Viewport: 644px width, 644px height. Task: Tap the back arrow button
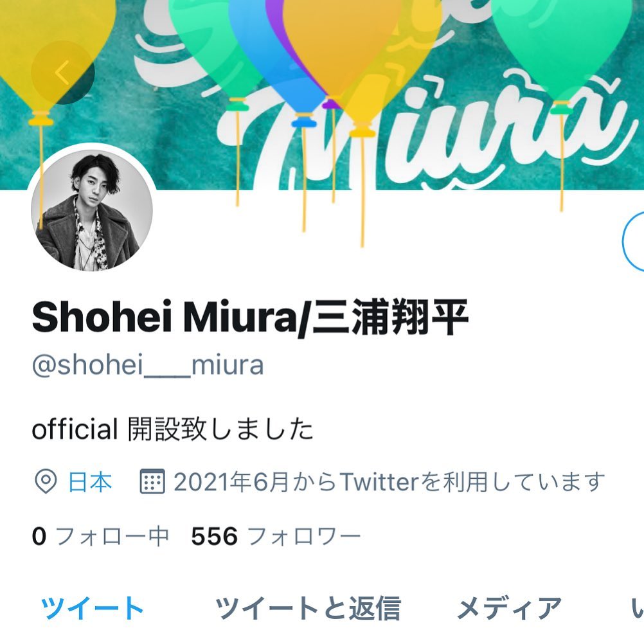coord(63,72)
